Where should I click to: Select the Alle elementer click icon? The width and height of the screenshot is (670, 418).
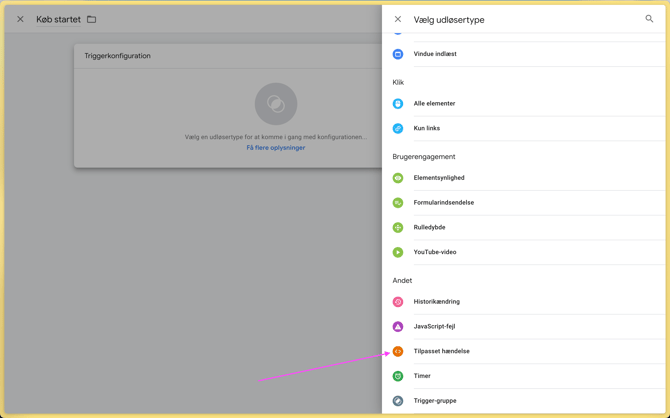click(x=398, y=104)
